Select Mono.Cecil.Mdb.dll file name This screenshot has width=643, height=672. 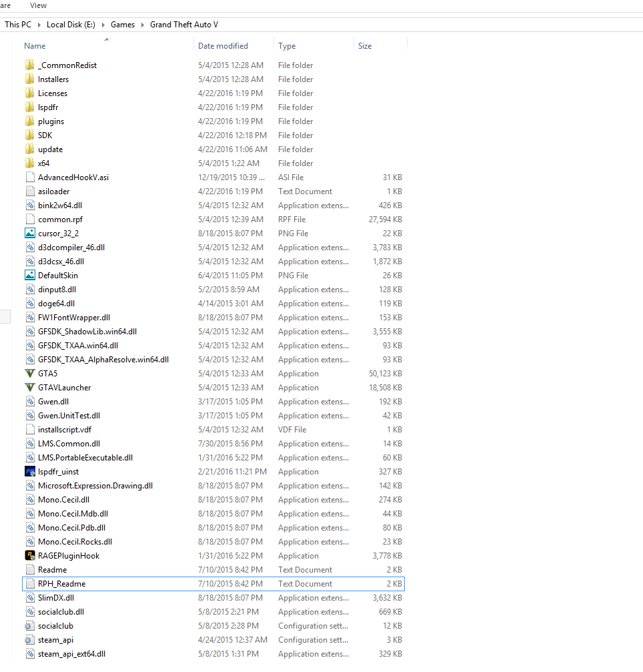click(x=73, y=513)
